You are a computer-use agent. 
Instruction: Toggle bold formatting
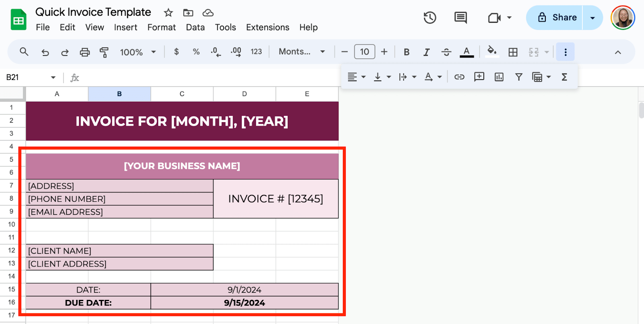click(407, 52)
